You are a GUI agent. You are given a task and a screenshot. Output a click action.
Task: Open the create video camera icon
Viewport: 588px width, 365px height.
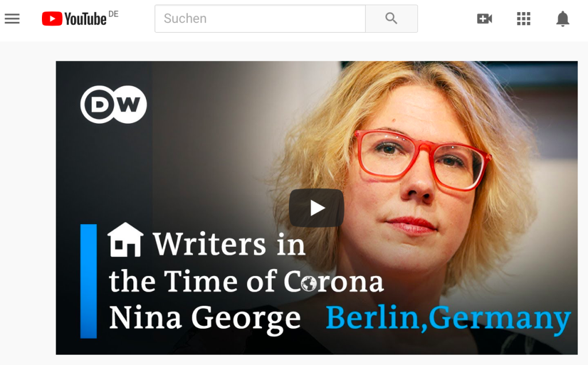(485, 19)
